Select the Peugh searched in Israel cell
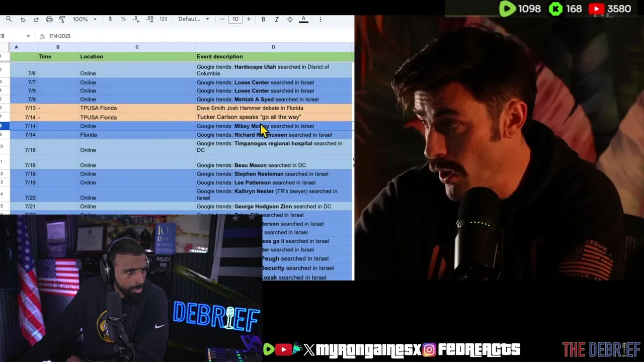 [x=307, y=259]
